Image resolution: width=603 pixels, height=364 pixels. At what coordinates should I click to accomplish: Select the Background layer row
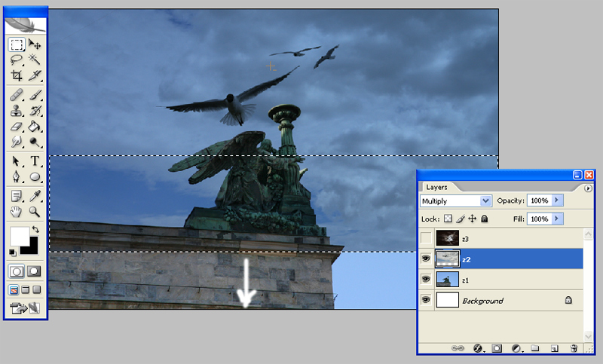pyautogui.click(x=501, y=300)
